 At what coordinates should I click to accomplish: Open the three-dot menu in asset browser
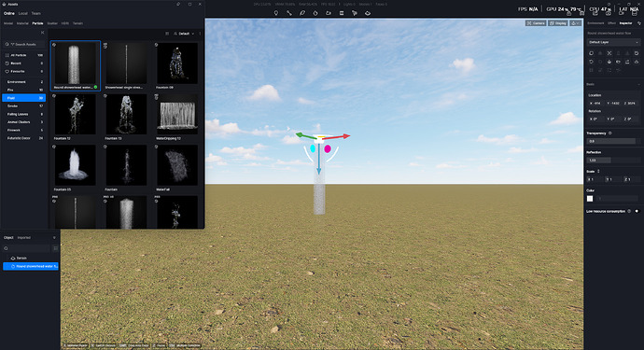[x=200, y=34]
